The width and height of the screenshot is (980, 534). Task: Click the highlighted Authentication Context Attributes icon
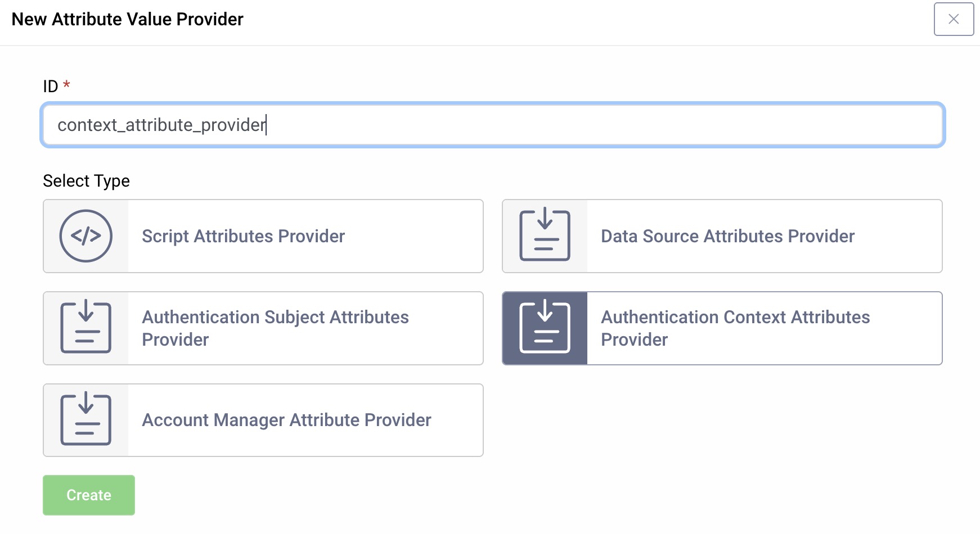point(543,328)
